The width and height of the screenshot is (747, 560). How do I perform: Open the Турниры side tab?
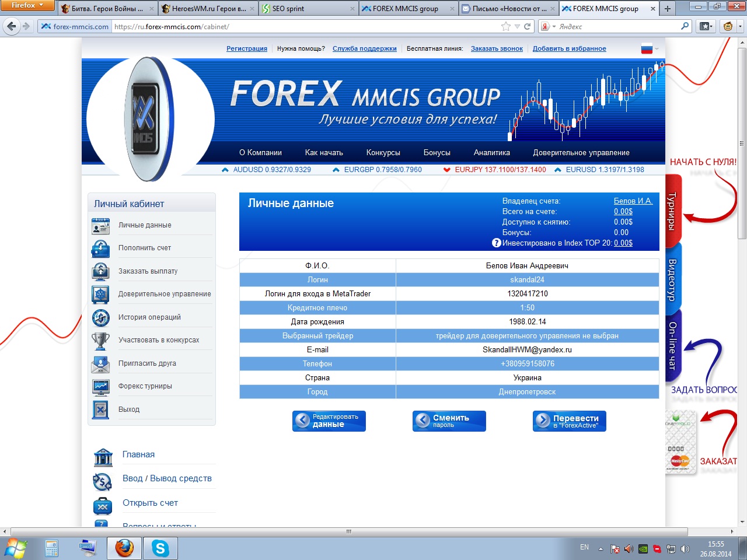coord(672,212)
